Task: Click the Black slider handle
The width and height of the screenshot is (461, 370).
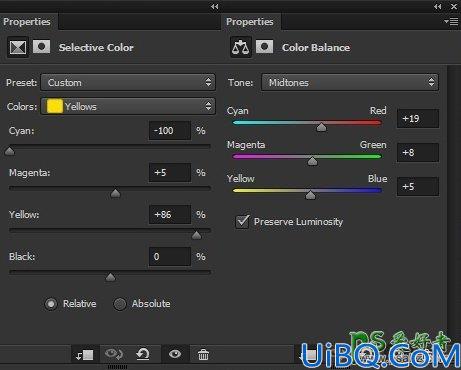Action: click(x=110, y=277)
